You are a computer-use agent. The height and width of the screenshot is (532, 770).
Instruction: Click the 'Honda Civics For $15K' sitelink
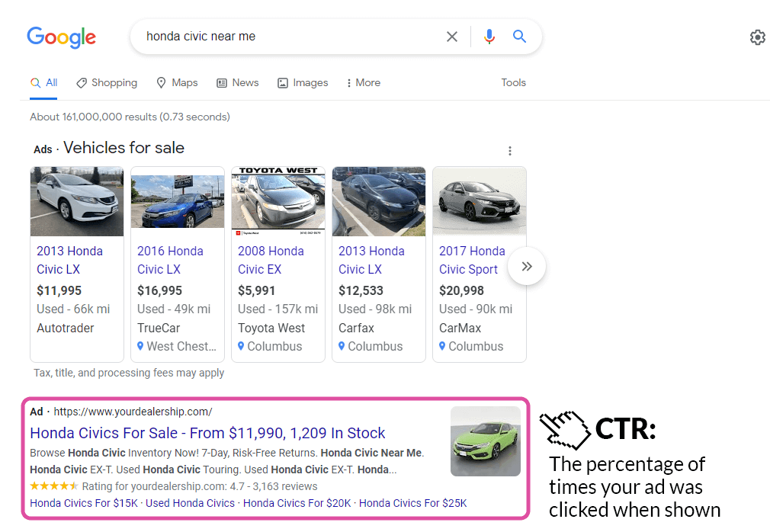point(84,503)
